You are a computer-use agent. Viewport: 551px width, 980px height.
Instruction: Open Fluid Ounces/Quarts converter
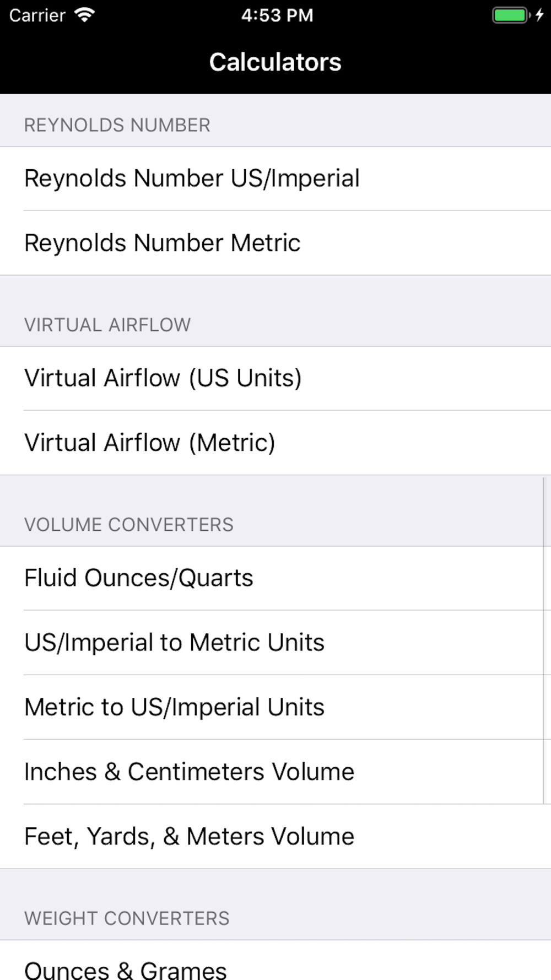(275, 578)
